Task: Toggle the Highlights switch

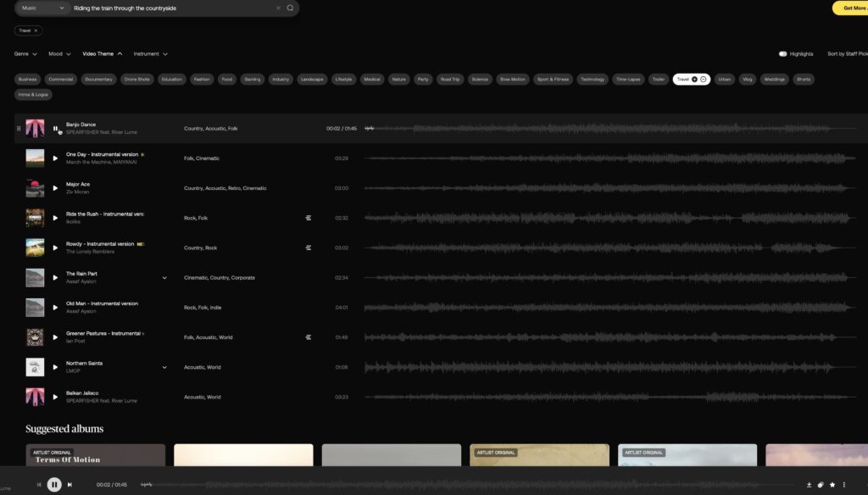Action: click(x=783, y=53)
